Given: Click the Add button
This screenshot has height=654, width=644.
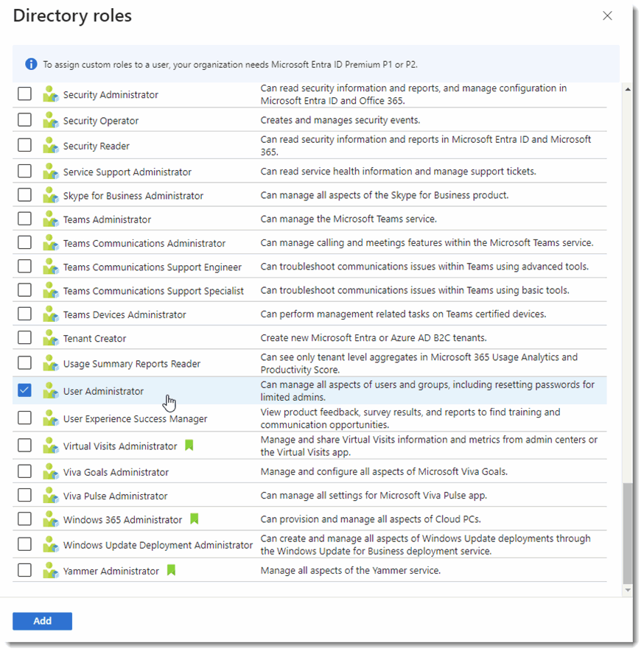Looking at the screenshot, I should click(42, 621).
